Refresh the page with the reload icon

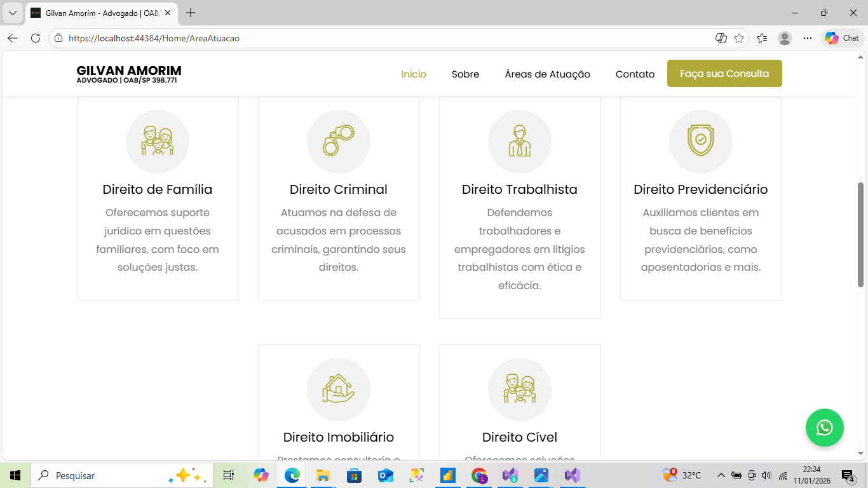click(35, 37)
